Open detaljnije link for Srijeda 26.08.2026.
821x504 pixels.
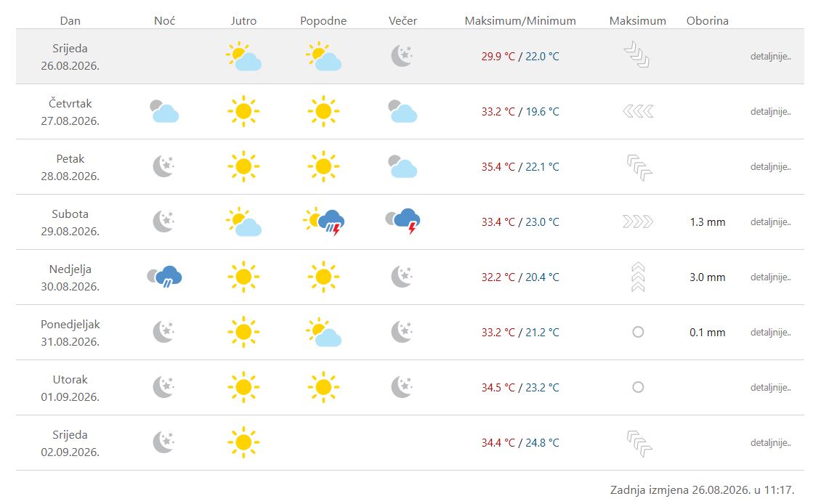(x=770, y=57)
